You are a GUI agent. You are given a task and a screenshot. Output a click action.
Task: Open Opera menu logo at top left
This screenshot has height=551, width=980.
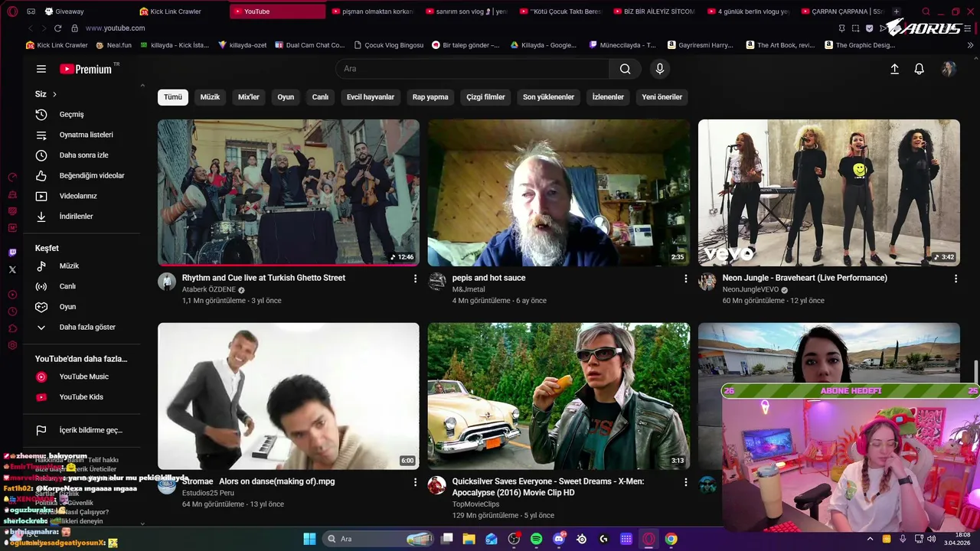[12, 11]
